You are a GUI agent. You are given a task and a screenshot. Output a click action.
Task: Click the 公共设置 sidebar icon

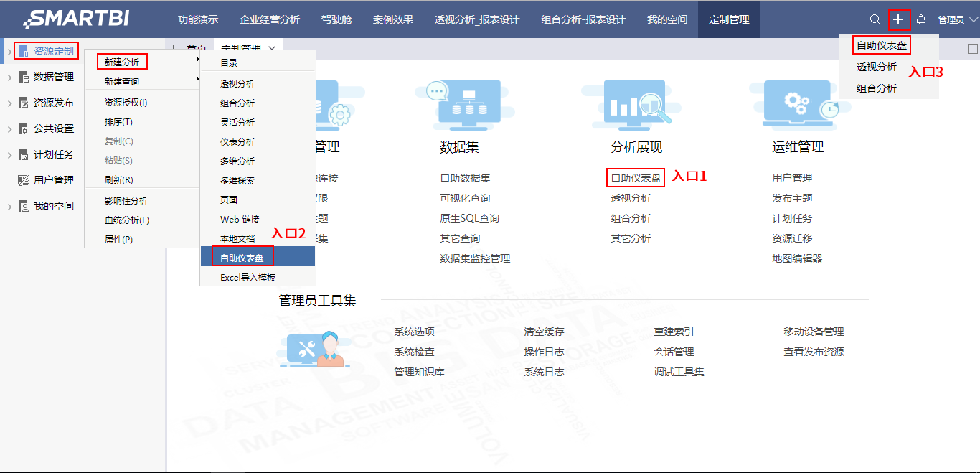24,128
